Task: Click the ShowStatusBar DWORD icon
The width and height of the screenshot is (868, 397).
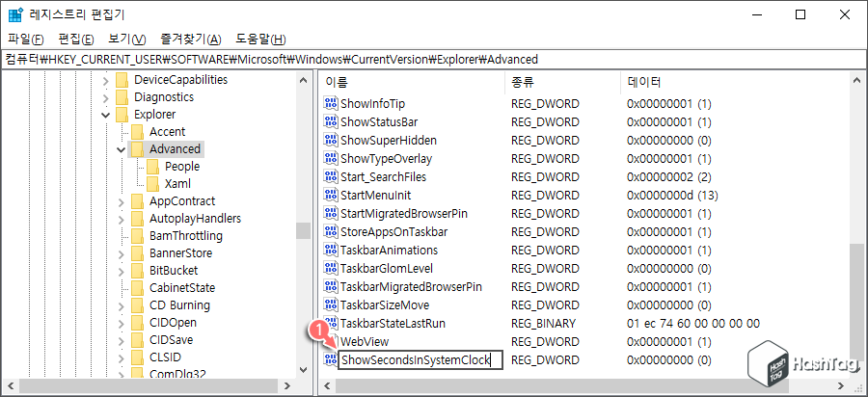Action: (x=331, y=121)
